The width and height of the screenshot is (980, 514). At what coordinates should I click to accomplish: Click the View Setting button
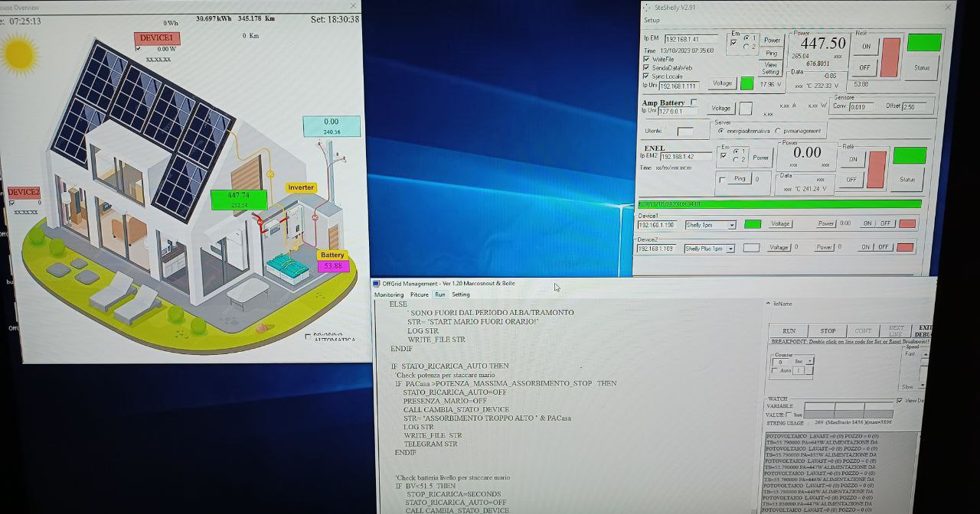click(771, 68)
